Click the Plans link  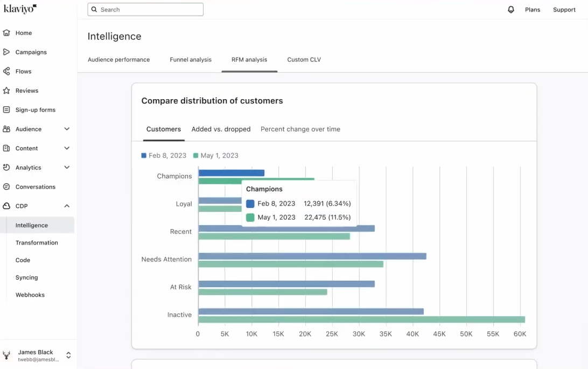[533, 9]
